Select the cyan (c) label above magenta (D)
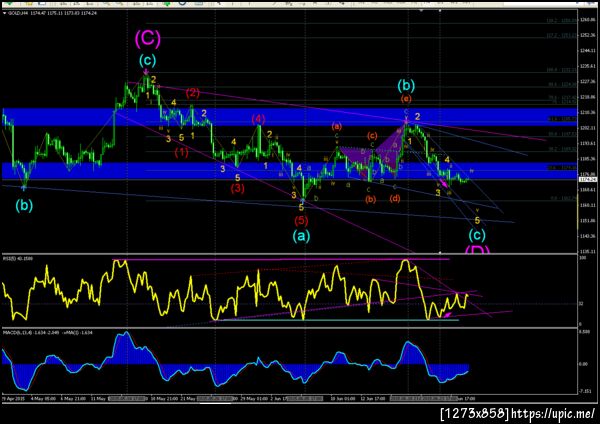Screen dimensions: 600x424 [x=477, y=235]
